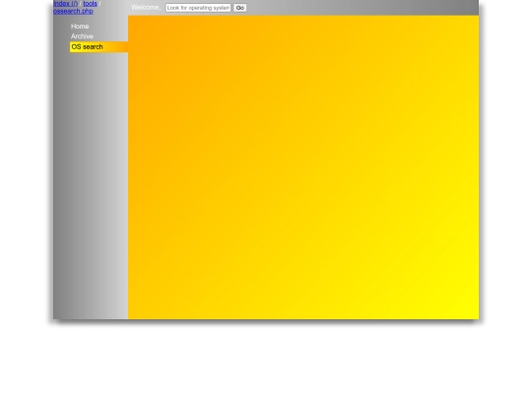
Task: Open the Index (/) breadcrumb link
Action: (x=65, y=3)
